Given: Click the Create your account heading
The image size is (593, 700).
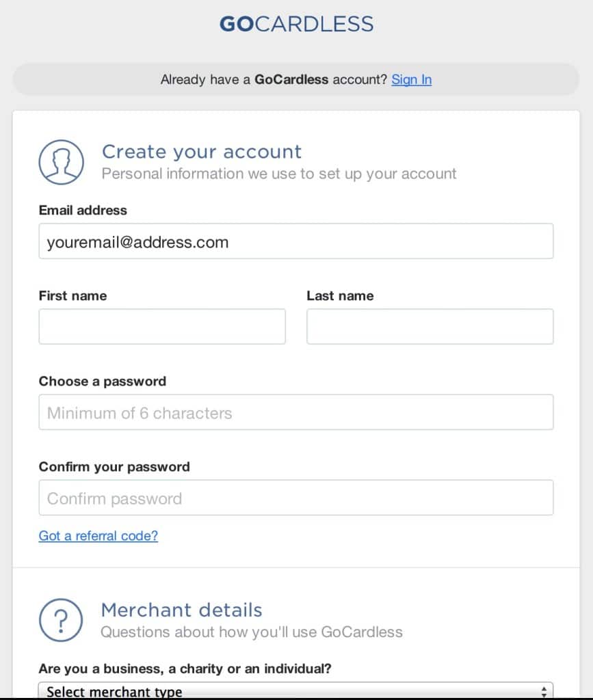Looking at the screenshot, I should click(202, 152).
